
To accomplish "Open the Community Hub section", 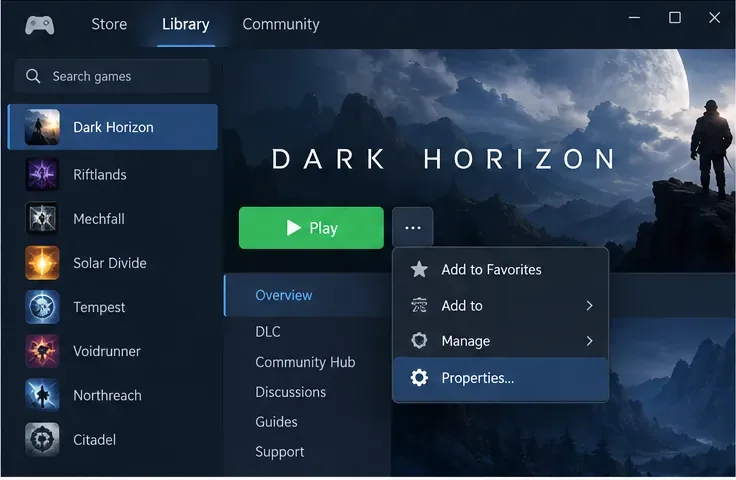I will point(305,362).
